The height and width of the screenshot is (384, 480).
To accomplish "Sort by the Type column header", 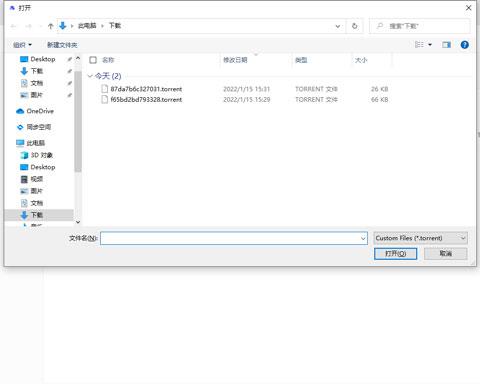I will (301, 60).
